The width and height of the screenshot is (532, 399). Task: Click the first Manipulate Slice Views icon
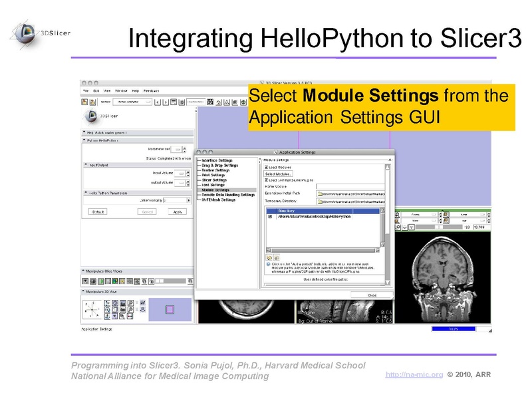tap(86, 281)
